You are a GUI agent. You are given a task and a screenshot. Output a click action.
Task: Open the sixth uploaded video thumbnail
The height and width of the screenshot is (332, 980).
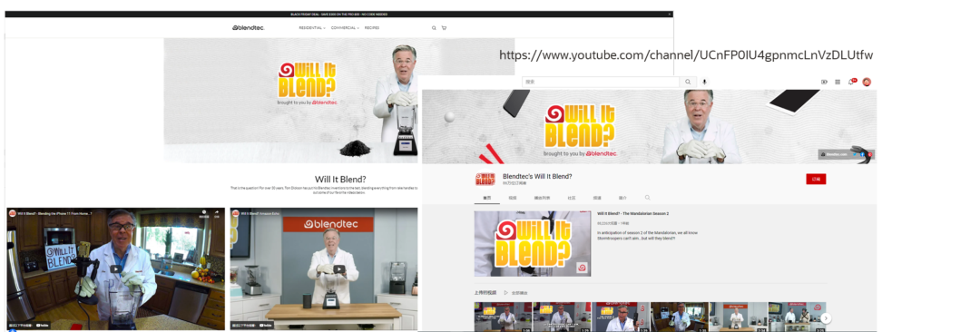coord(796,317)
